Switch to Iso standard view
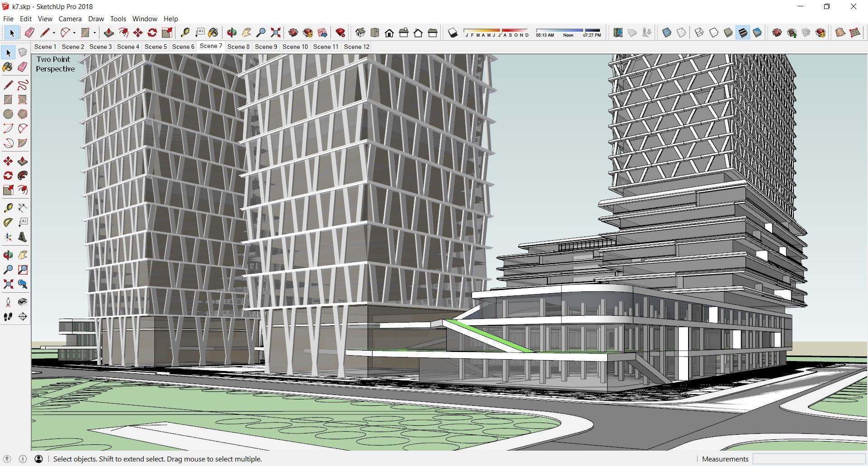The height and width of the screenshot is (466, 868). (x=360, y=33)
